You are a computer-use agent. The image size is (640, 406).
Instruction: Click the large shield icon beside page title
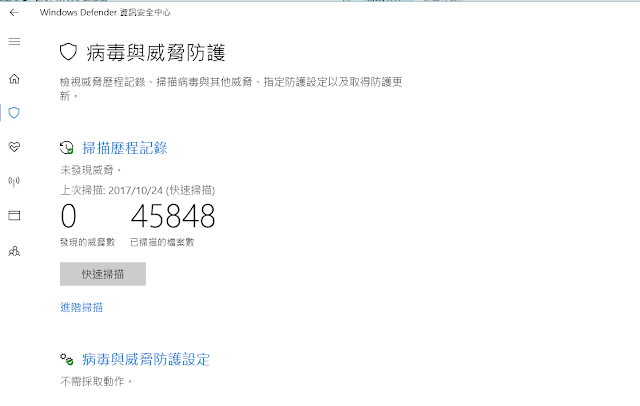[68, 52]
